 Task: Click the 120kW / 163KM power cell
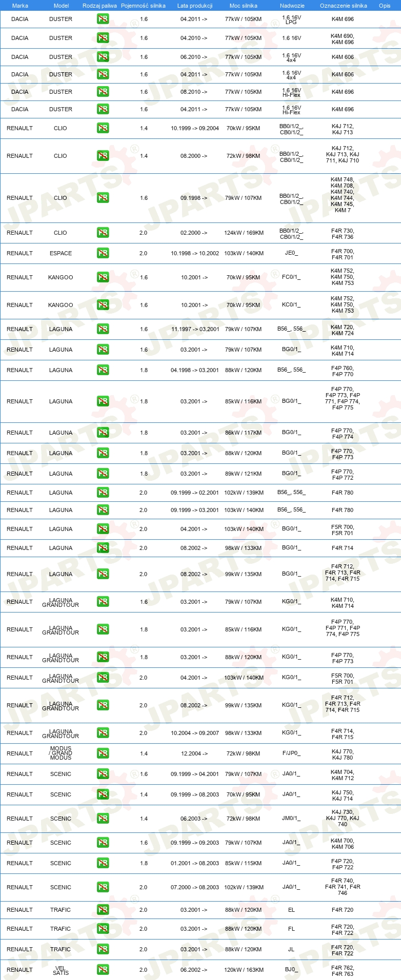click(244, 970)
